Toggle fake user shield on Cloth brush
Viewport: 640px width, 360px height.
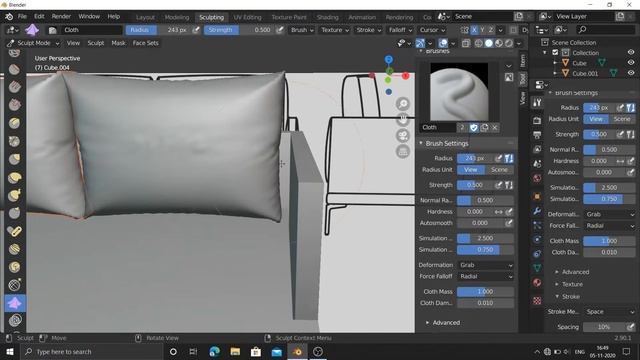click(x=473, y=127)
